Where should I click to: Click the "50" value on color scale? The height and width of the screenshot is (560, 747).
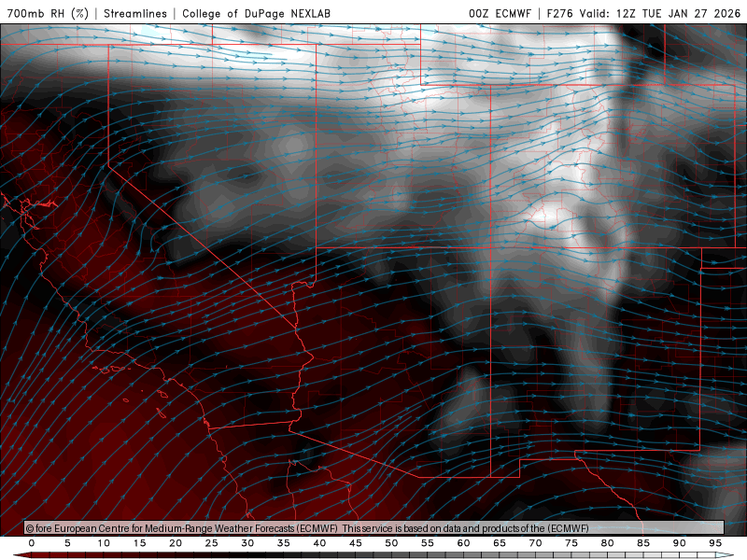tap(391, 543)
